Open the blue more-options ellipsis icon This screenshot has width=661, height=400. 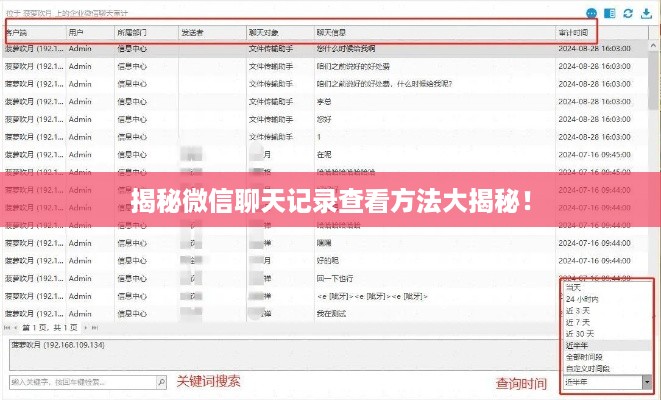[x=592, y=13]
